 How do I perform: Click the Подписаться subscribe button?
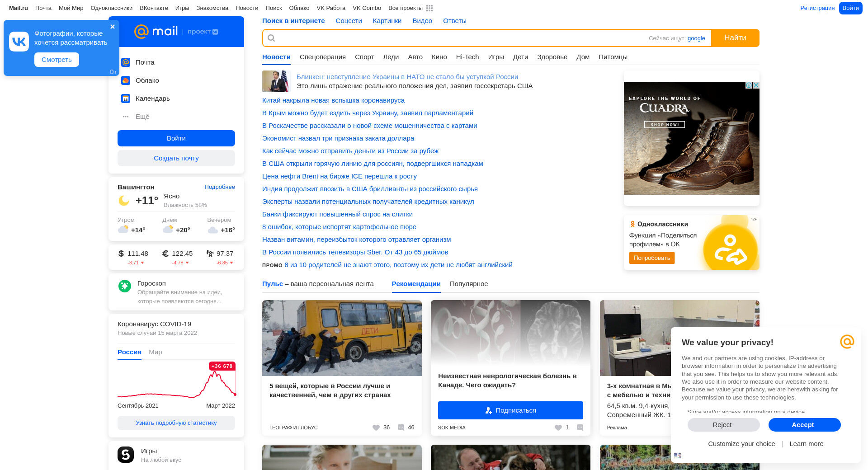pos(510,410)
